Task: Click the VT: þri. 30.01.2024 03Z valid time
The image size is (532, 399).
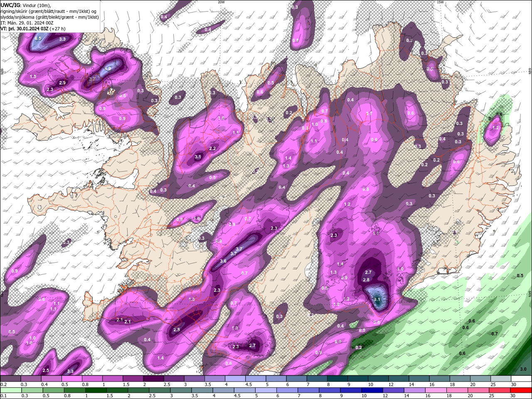Action: (x=33, y=29)
